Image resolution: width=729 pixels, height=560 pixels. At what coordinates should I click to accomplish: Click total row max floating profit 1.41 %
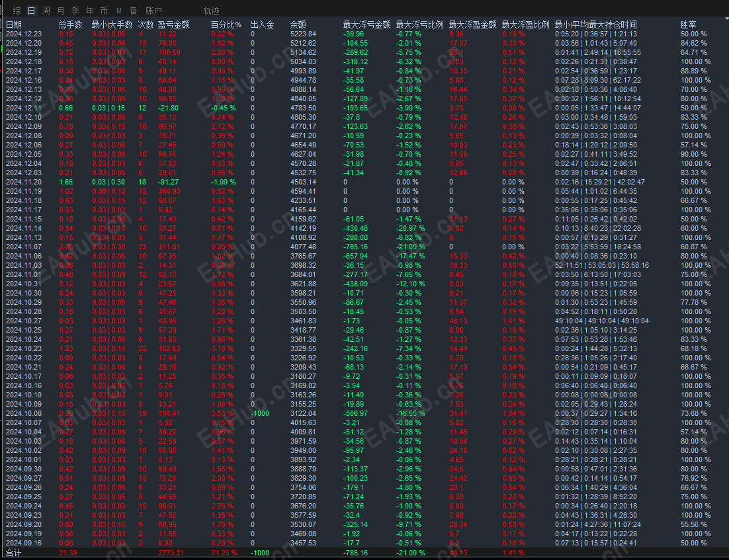pyautogui.click(x=513, y=553)
